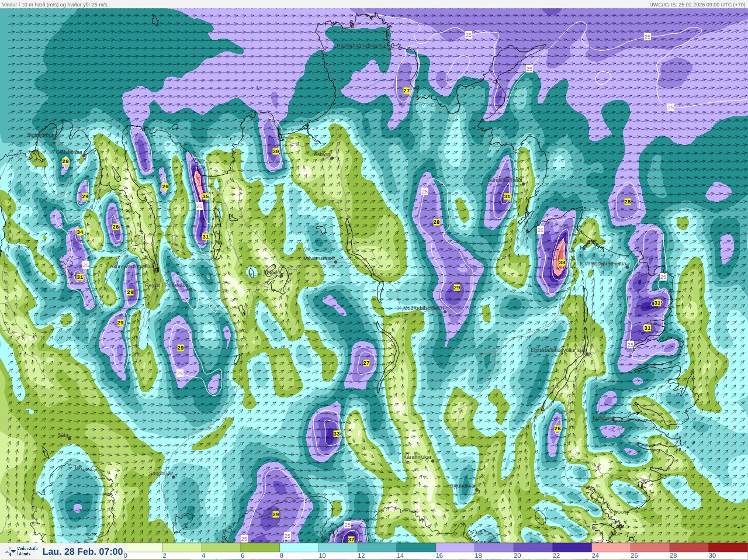Select the Mývatn station label
The image size is (748, 560).
tap(273, 272)
